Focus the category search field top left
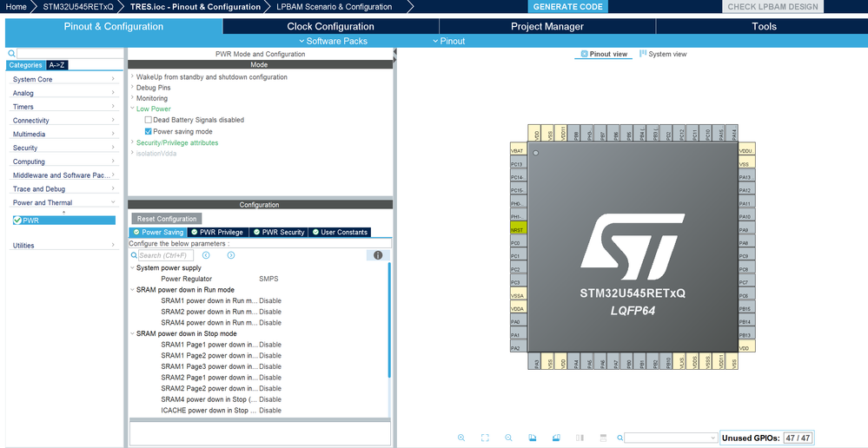Image resolution: width=868 pixels, height=448 pixels. coord(70,54)
